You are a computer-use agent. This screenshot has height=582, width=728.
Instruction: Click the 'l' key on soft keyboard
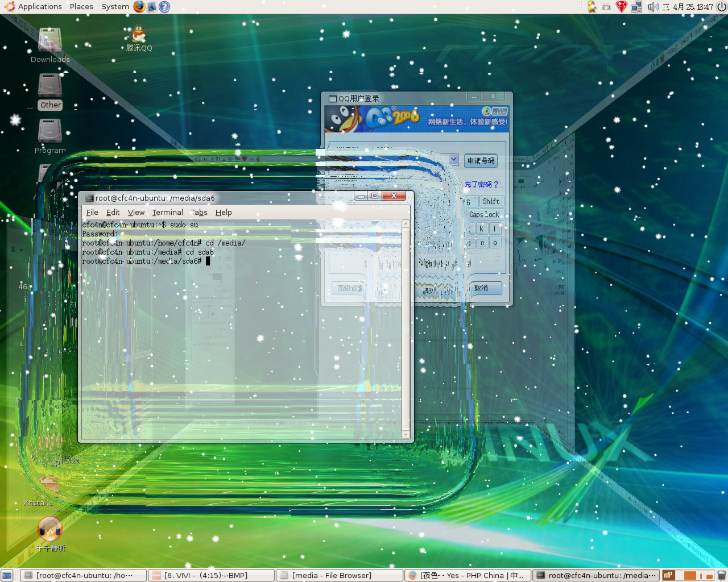click(494, 228)
